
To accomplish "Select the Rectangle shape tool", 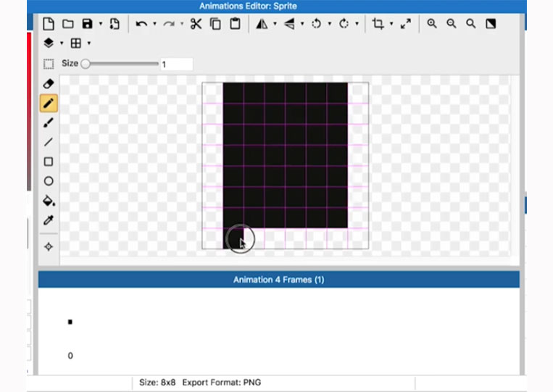I will pos(49,162).
